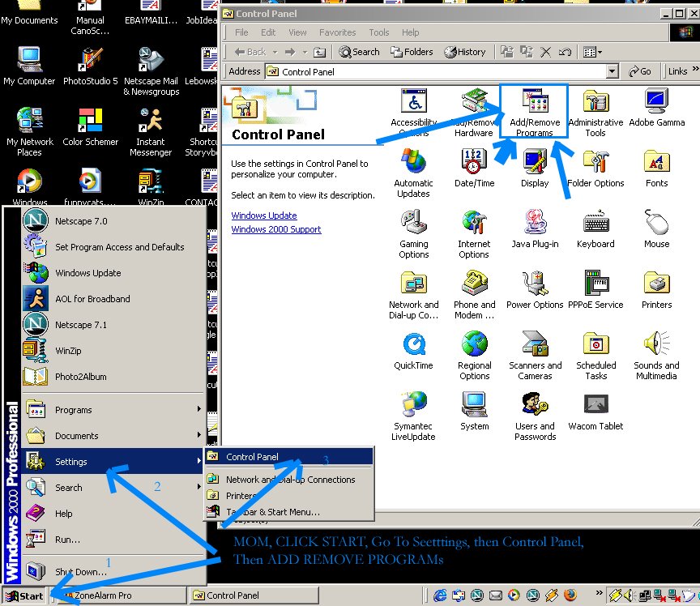Open the Views dropdown button
700x606 pixels.
pos(592,52)
